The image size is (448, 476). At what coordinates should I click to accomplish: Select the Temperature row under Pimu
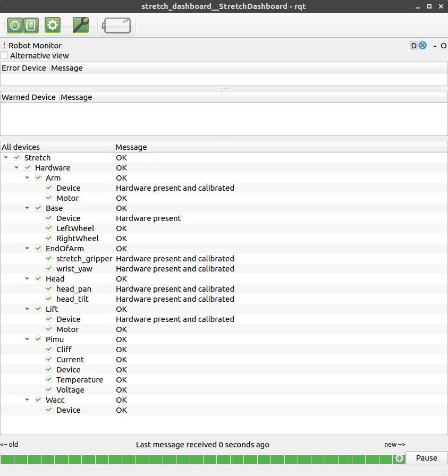(x=224, y=380)
